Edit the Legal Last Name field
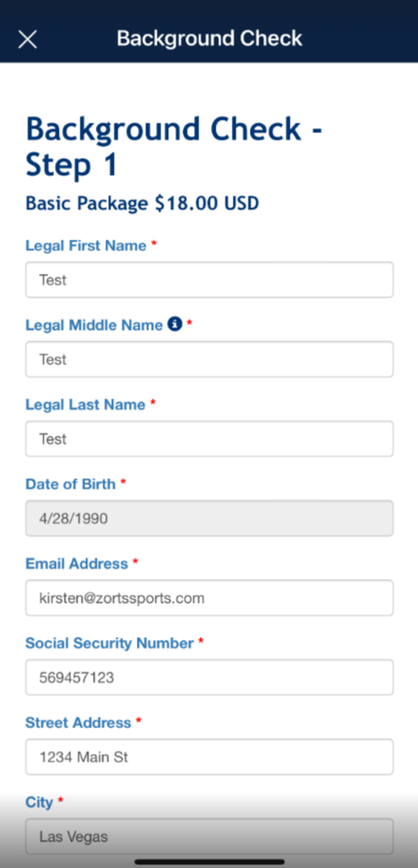Viewport: 418px width, 868px height. point(210,439)
